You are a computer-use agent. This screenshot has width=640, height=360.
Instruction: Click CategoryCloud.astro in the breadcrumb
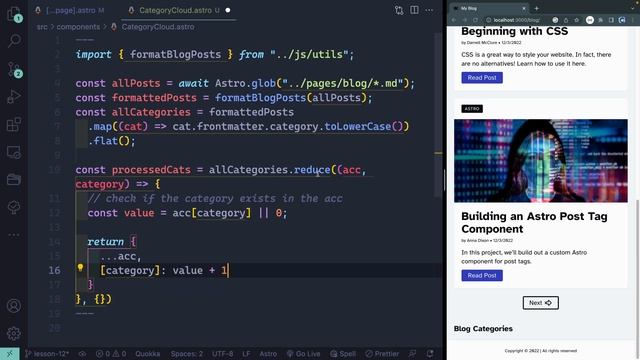(x=158, y=27)
